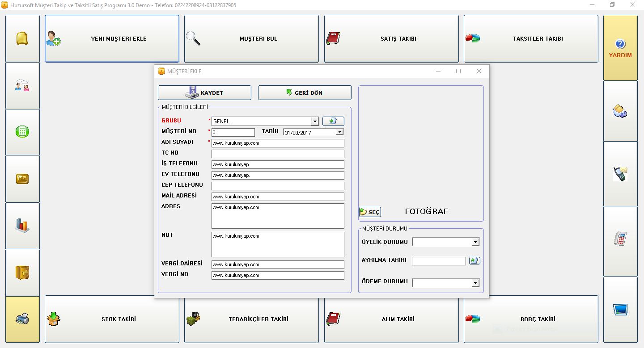644x348 pixels.
Task: Click the printer icon in left sidebar
Action: click(x=22, y=319)
